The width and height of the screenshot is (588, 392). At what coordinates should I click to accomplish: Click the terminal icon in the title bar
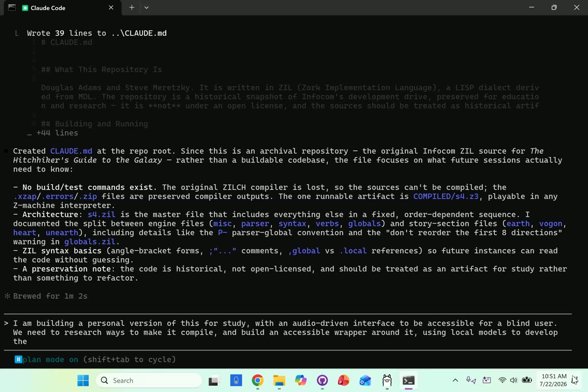(x=12, y=7)
